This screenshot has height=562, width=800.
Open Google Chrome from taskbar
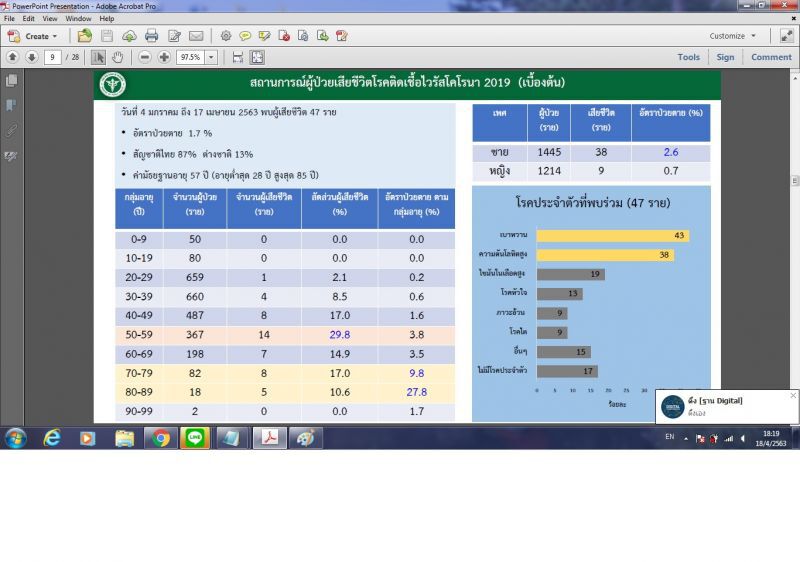click(160, 438)
